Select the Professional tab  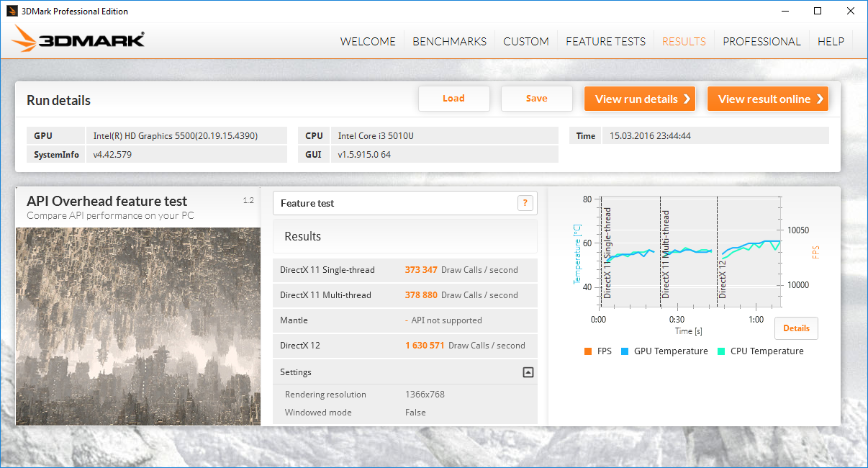761,42
